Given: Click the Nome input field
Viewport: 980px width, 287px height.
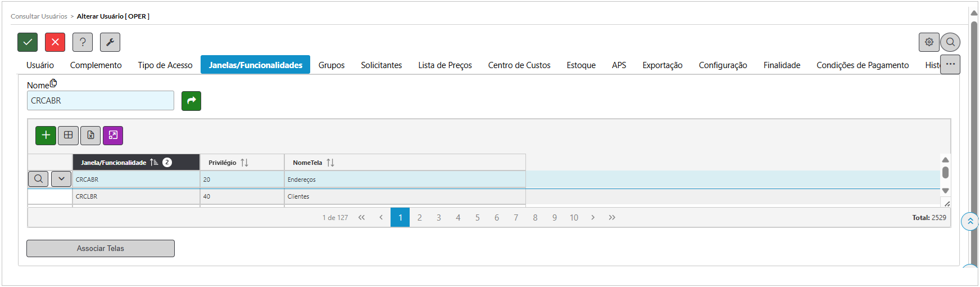Looking at the screenshot, I should 101,101.
